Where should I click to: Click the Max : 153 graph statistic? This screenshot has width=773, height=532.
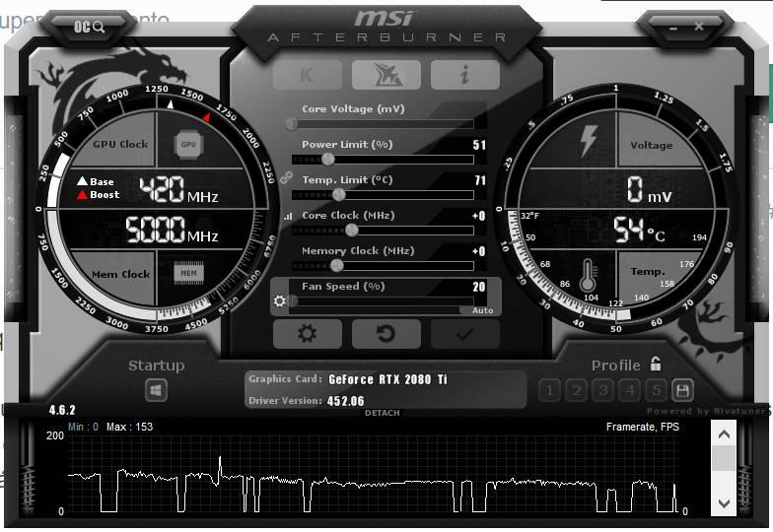[130, 427]
